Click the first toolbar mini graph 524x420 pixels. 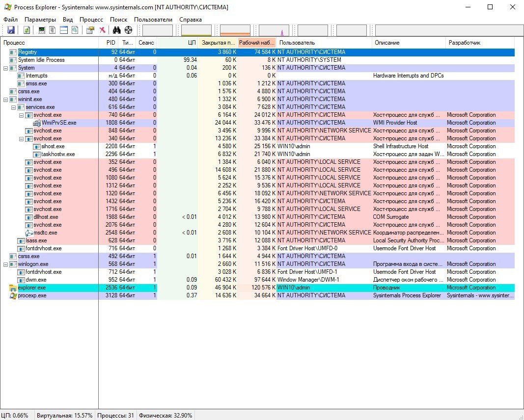pyautogui.click(x=158, y=30)
